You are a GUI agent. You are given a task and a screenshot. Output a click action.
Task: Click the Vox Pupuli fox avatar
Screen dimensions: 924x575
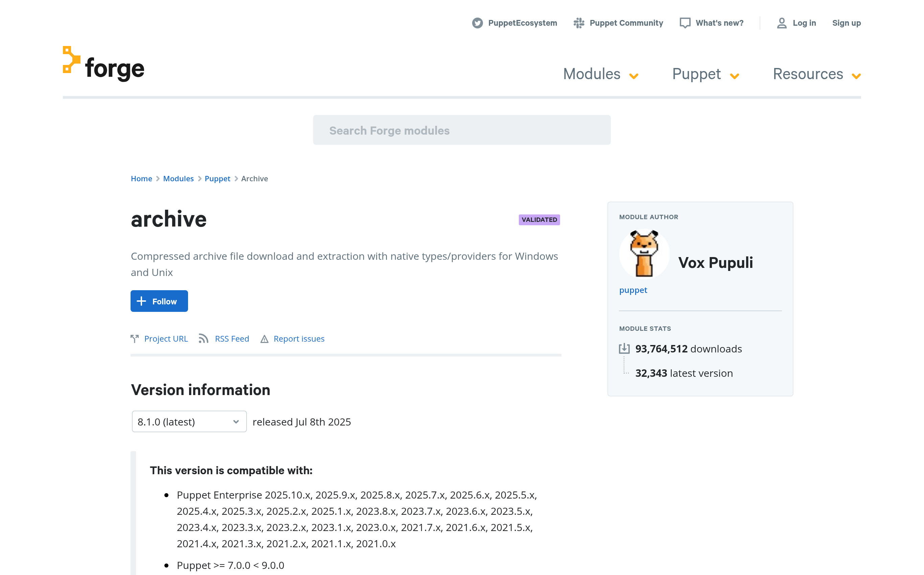[644, 254]
